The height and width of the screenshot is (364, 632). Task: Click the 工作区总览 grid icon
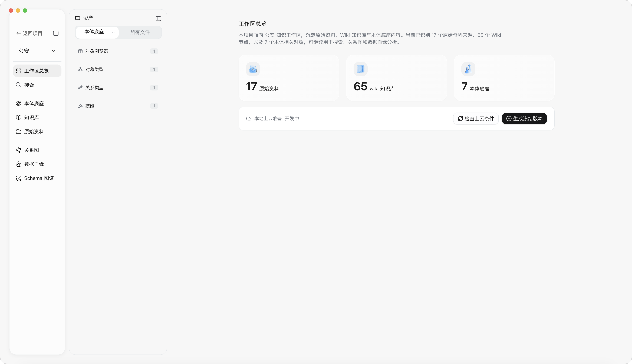pos(19,71)
